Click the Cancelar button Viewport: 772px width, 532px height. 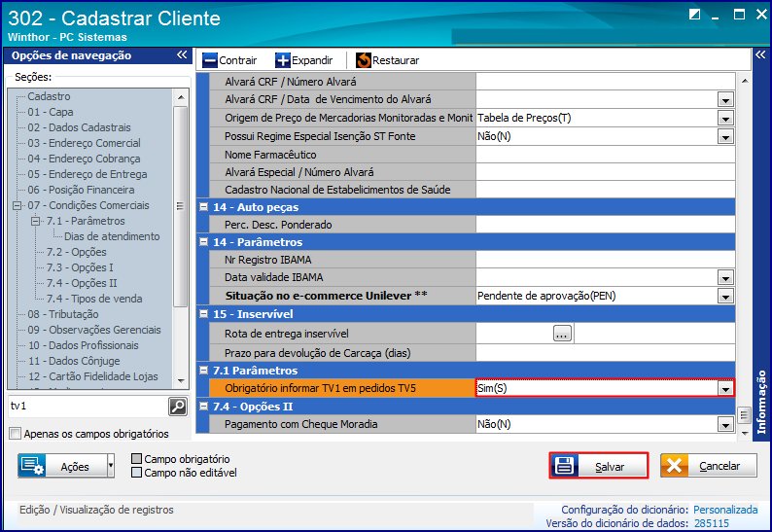click(709, 466)
